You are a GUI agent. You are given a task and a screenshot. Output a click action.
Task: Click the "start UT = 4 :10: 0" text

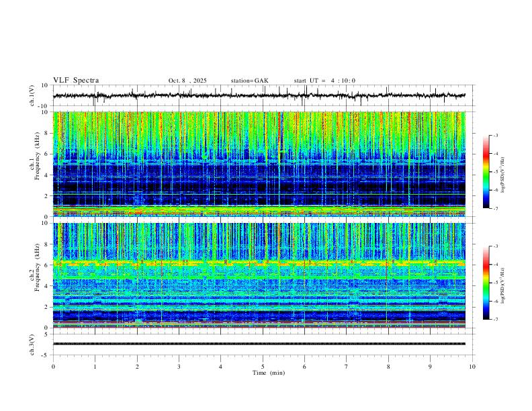[x=324, y=81]
